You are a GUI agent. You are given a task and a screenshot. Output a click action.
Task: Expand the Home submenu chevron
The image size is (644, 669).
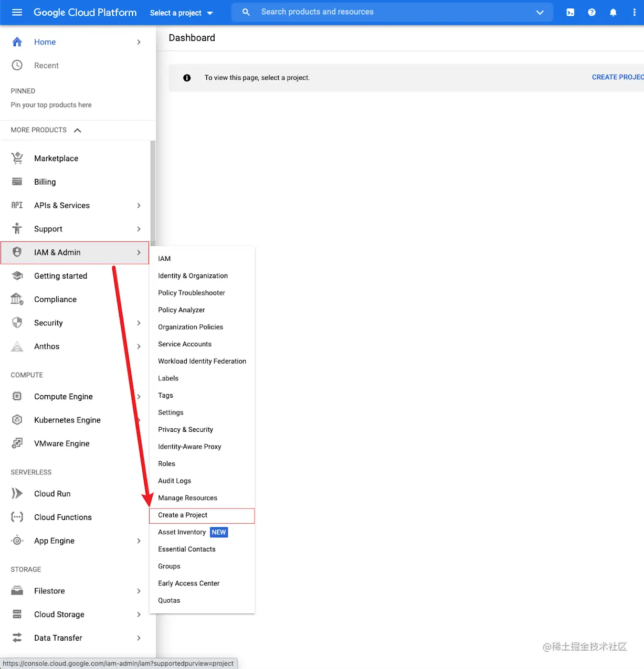(139, 42)
